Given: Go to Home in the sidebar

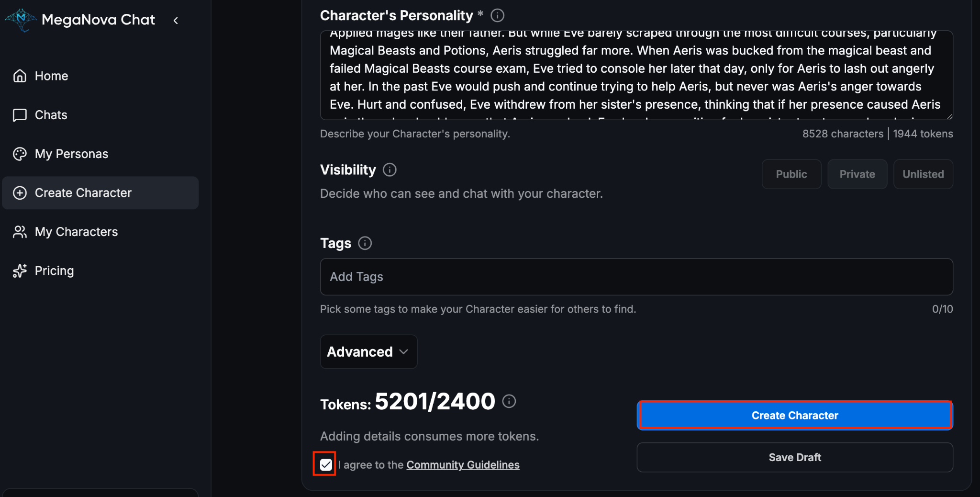Looking at the screenshot, I should 51,76.
